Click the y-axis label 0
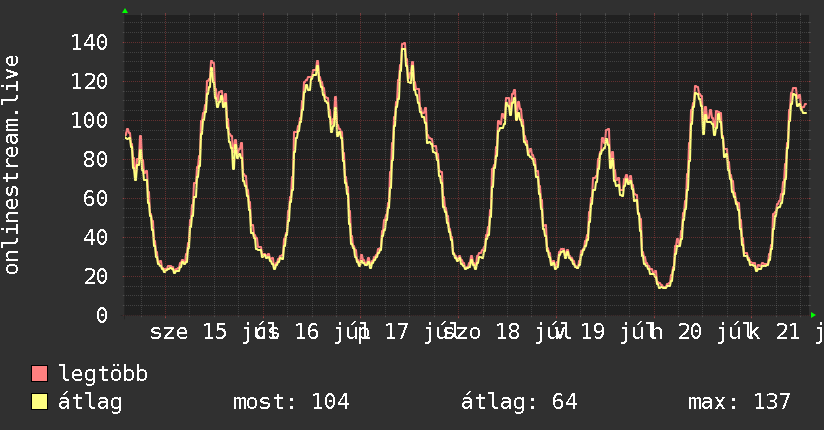The image size is (824, 430). (x=102, y=315)
